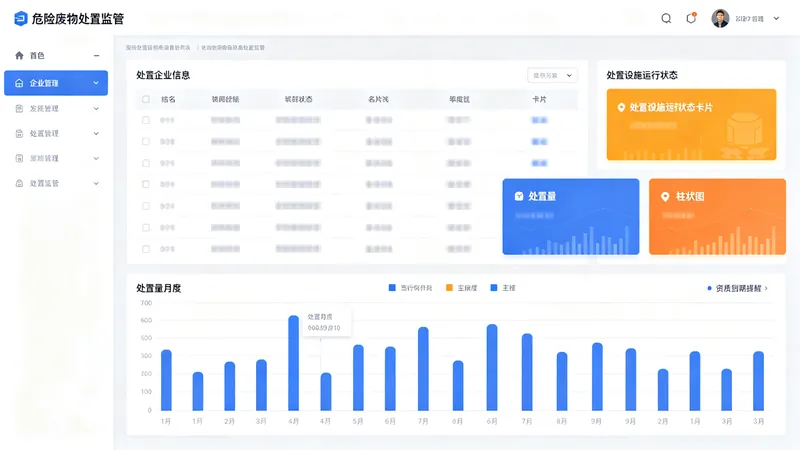The width and height of the screenshot is (800, 450).
Task: Open notifications via the bell icon
Action: (691, 18)
